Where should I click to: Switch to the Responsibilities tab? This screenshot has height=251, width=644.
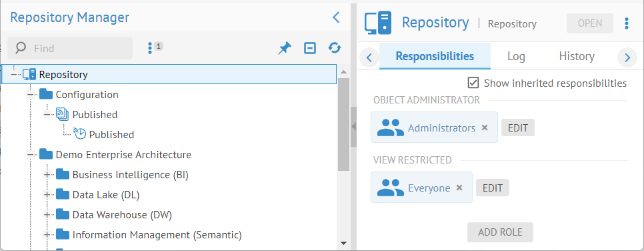(x=435, y=56)
